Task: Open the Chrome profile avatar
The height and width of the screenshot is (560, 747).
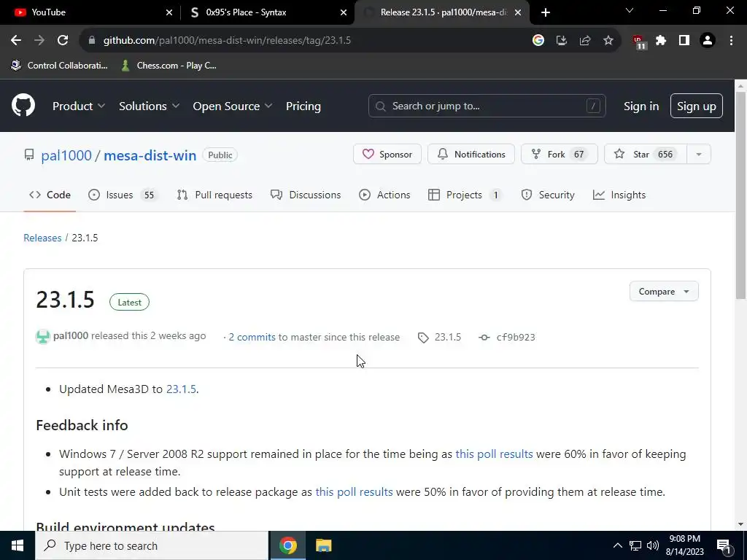Action: (x=708, y=41)
